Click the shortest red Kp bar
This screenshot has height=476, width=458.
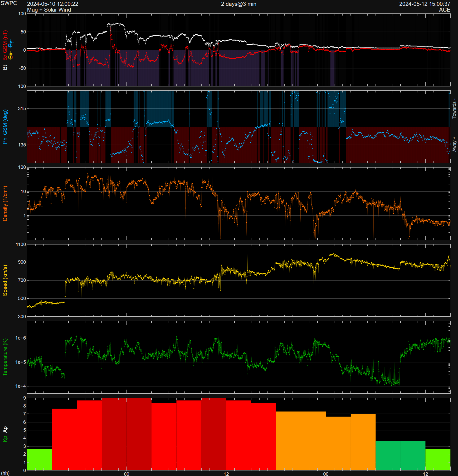point(64,439)
